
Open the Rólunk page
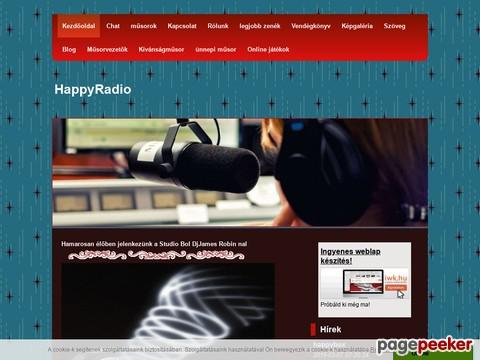tap(218, 26)
